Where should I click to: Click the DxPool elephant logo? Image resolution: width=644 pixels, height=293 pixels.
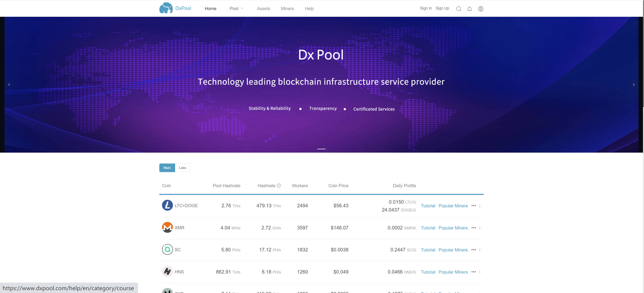click(x=166, y=8)
